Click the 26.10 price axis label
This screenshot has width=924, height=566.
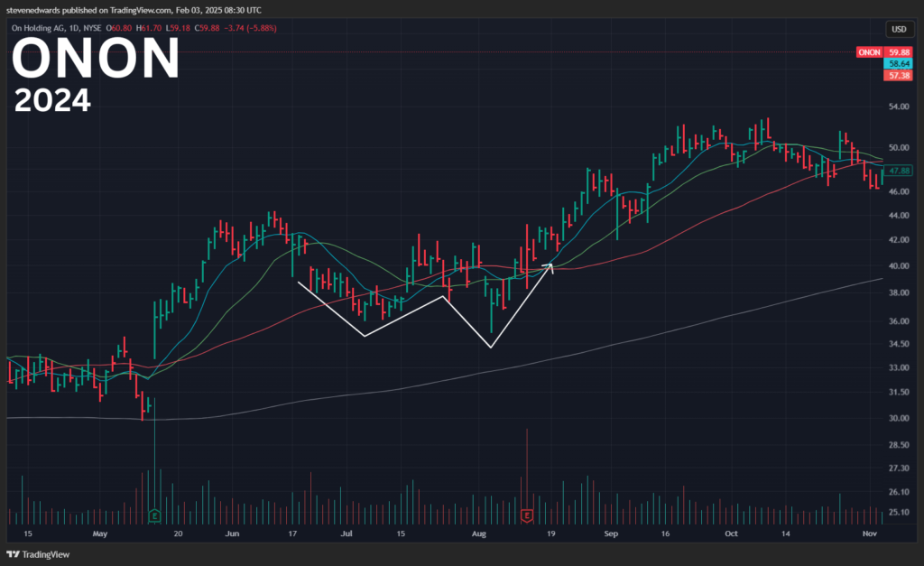(x=899, y=492)
